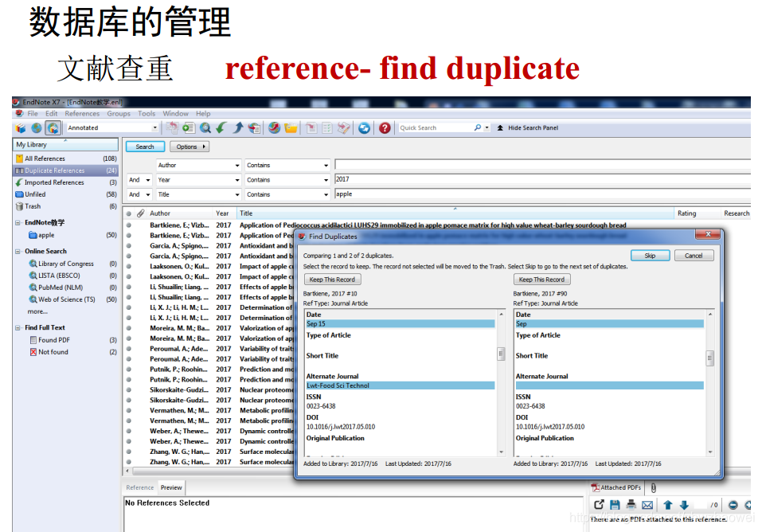Click the Year search field containing 2017

coord(542,179)
